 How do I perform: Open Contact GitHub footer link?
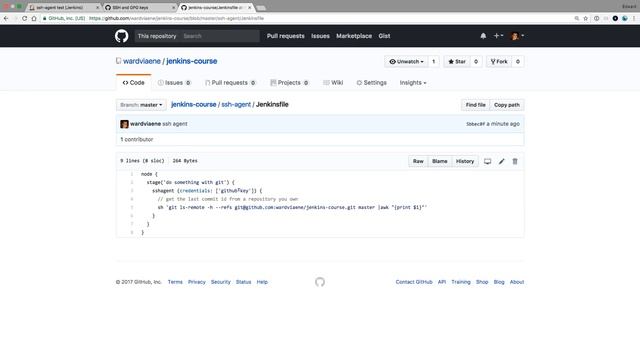pos(414,282)
